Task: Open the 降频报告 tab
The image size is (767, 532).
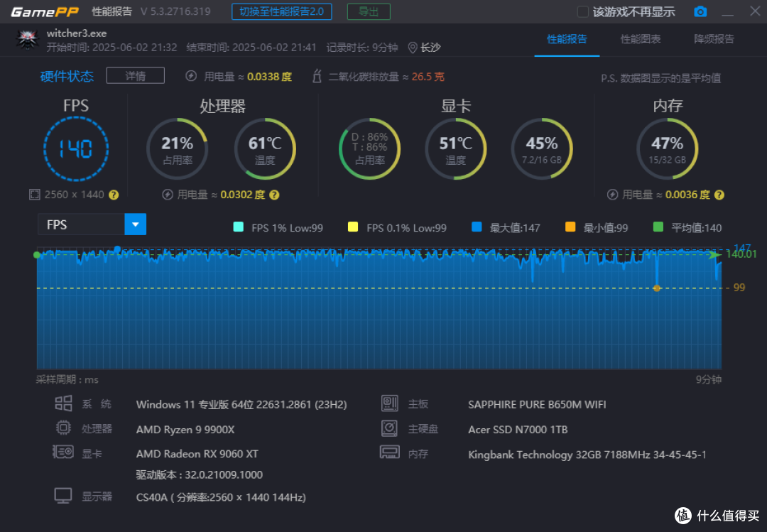Action: coord(714,39)
